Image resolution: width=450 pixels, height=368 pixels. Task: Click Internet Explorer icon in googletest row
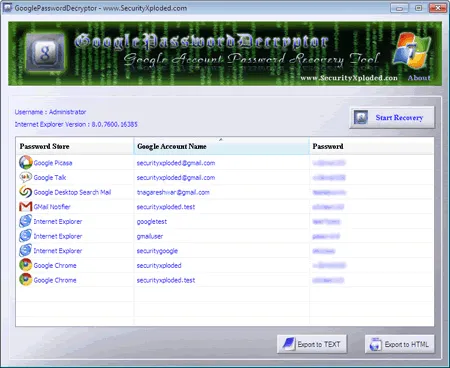click(x=26, y=221)
